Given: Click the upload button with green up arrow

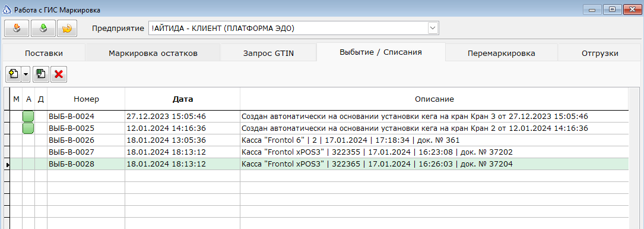Looking at the screenshot, I should click(43, 29).
